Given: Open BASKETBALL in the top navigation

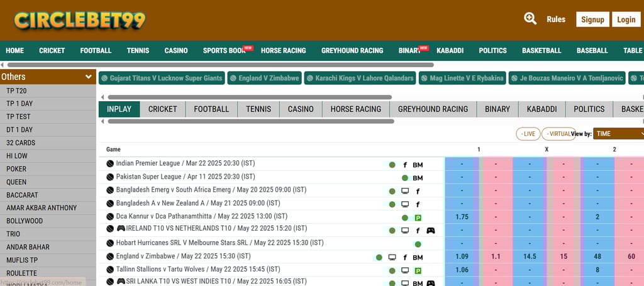Looking at the screenshot, I should (x=541, y=50).
